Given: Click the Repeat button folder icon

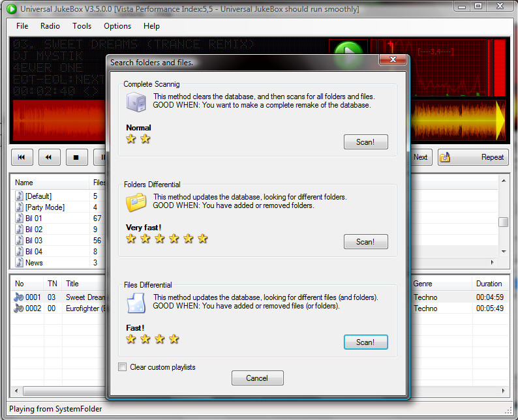Looking at the screenshot, I should (445, 157).
